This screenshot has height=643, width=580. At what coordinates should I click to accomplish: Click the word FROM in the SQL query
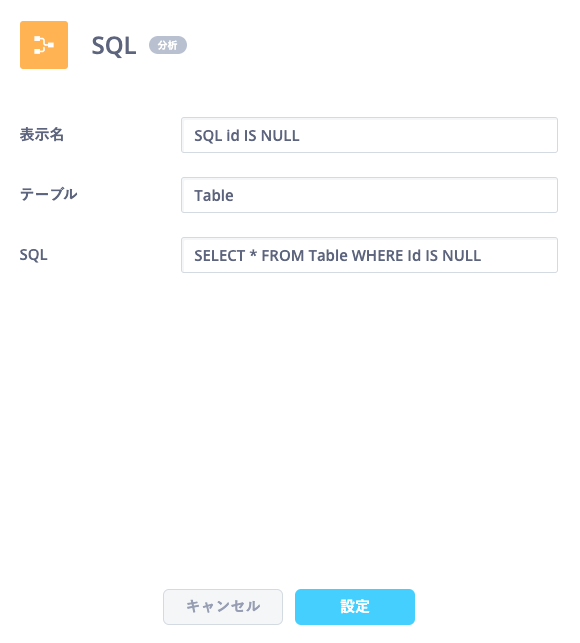(x=283, y=256)
